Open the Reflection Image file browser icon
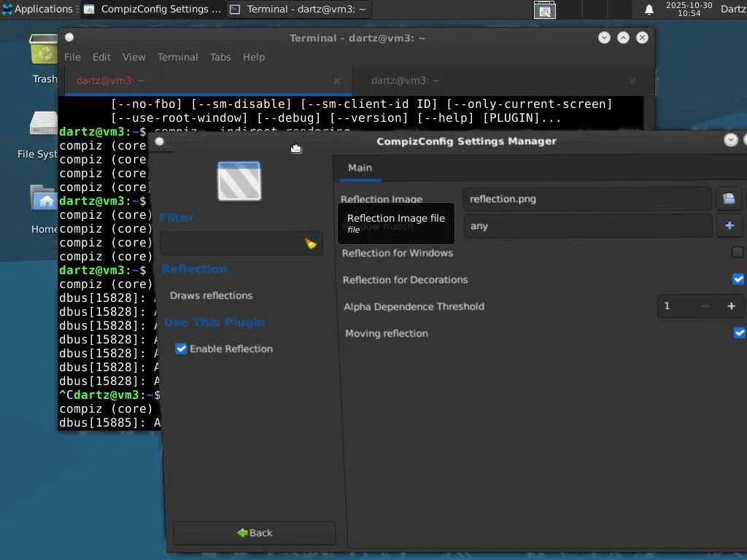Image resolution: width=747 pixels, height=560 pixels. pos(729,198)
